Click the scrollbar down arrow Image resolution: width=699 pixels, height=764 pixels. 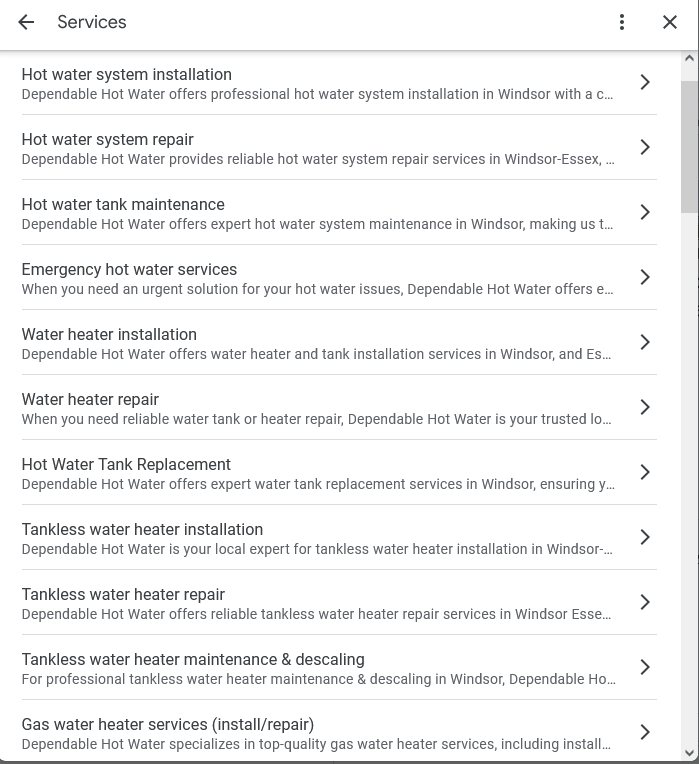pos(689,753)
